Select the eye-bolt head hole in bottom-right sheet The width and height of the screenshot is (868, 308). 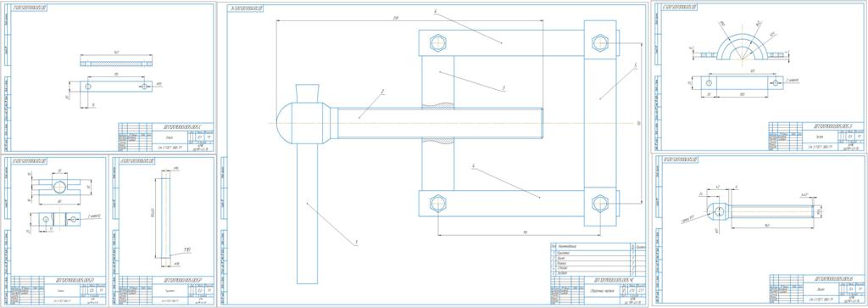point(719,210)
